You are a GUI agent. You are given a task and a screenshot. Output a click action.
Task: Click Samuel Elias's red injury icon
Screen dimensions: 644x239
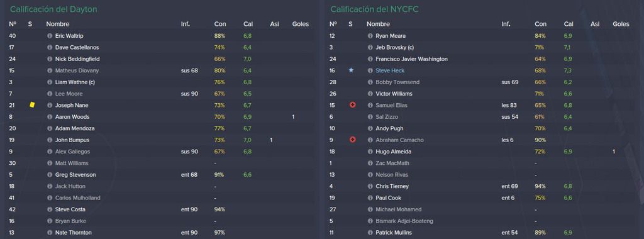point(352,105)
